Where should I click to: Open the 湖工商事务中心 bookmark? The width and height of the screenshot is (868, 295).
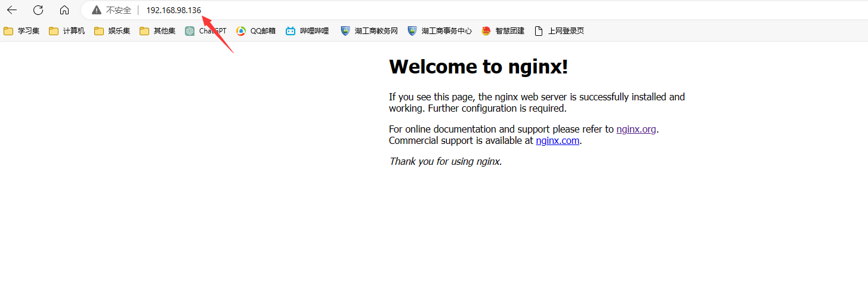point(440,31)
